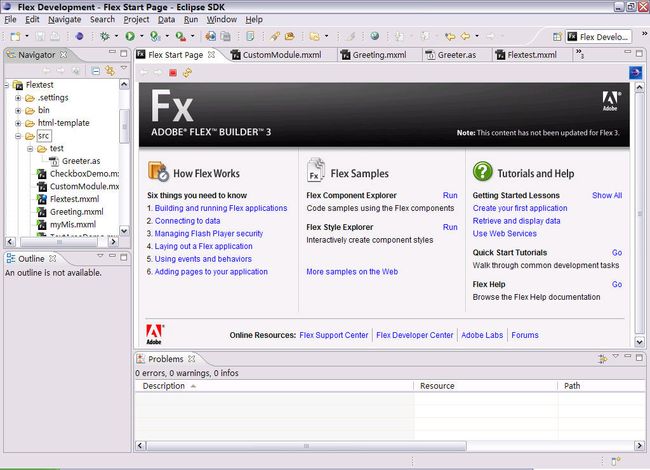This screenshot has height=470, width=650.
Task: Click the Navigator vertical scrollbar down arrow
Action: pos(124,230)
